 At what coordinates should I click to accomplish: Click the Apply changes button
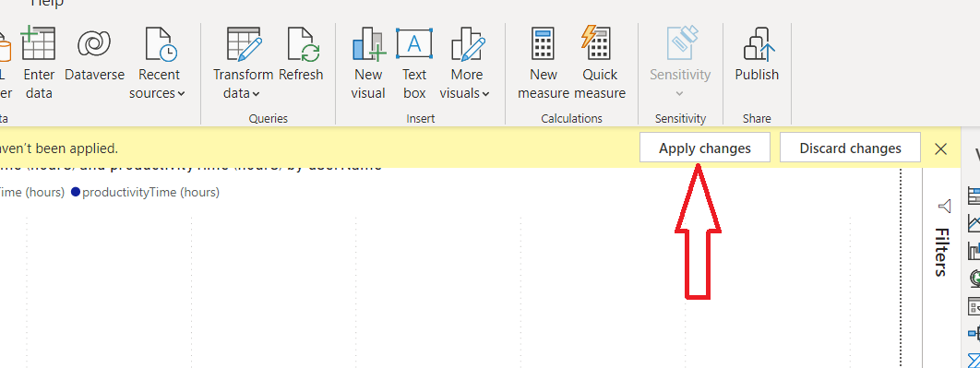coord(704,148)
